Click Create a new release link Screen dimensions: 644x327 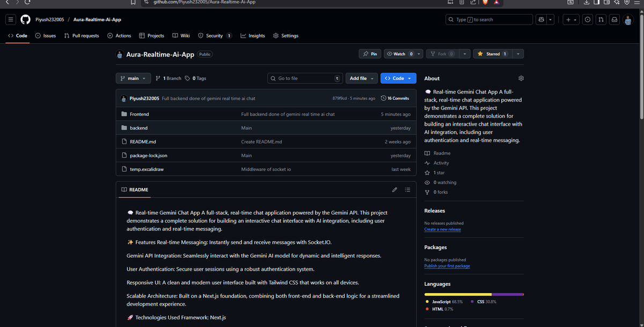(442, 229)
